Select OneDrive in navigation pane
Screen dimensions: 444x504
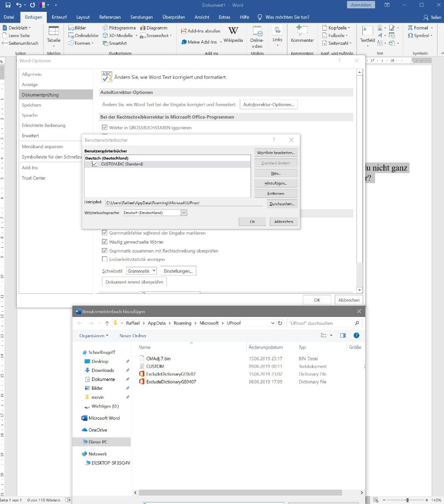(98, 430)
